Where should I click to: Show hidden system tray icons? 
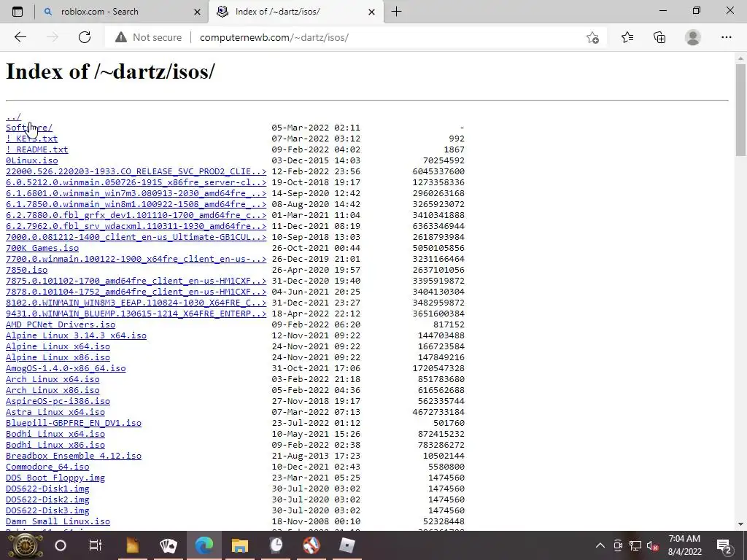tap(600, 545)
